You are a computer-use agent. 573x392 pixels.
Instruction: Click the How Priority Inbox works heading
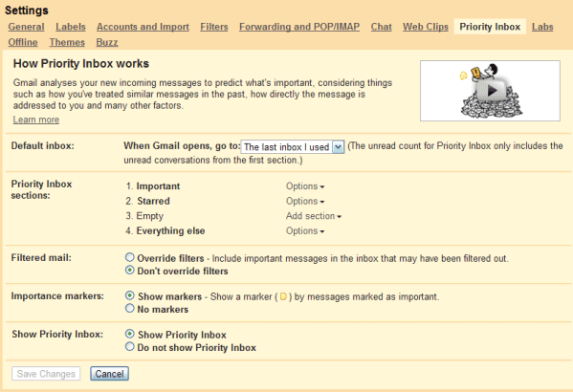coord(81,64)
